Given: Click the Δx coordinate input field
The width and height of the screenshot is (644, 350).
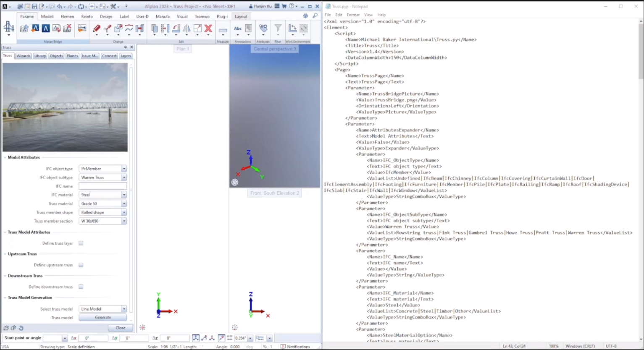Looking at the screenshot, I should click(x=93, y=338).
